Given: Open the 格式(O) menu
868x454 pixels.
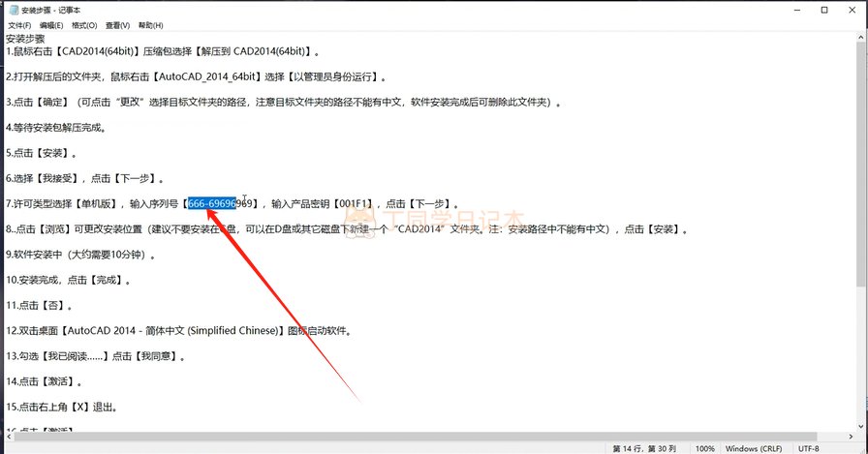Looking at the screenshot, I should pos(84,25).
